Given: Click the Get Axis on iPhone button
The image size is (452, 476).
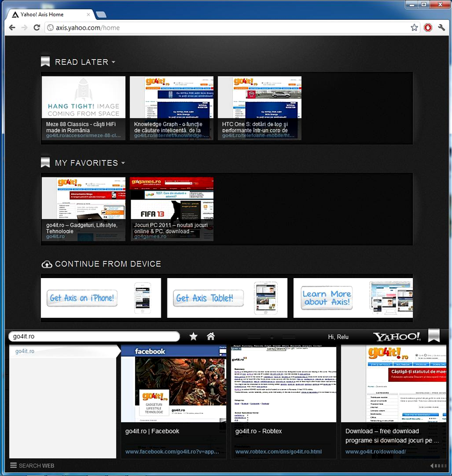Looking at the screenshot, I should coord(82,298).
